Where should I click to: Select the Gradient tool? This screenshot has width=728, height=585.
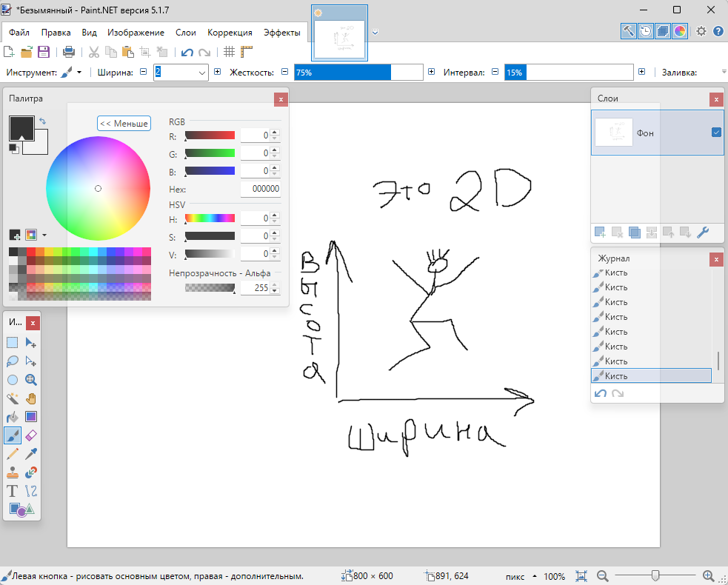[31, 417]
